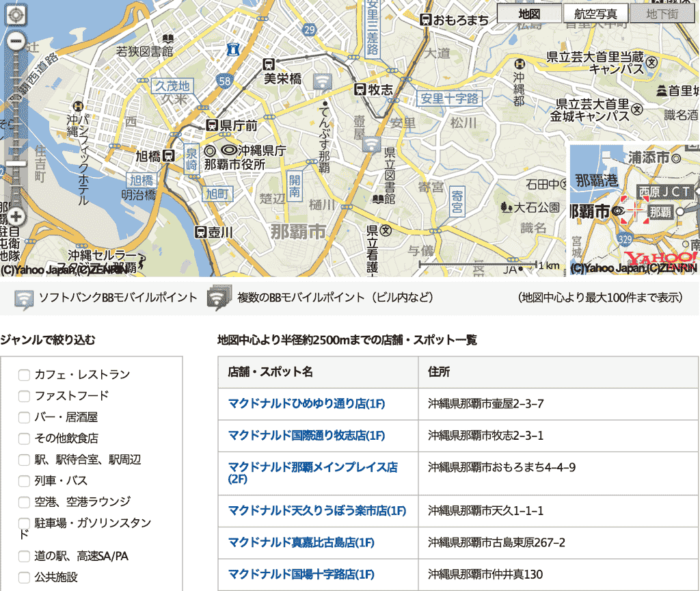The image size is (700, 591).
Task: Click the overview minimap thumbnail
Action: click(x=634, y=209)
